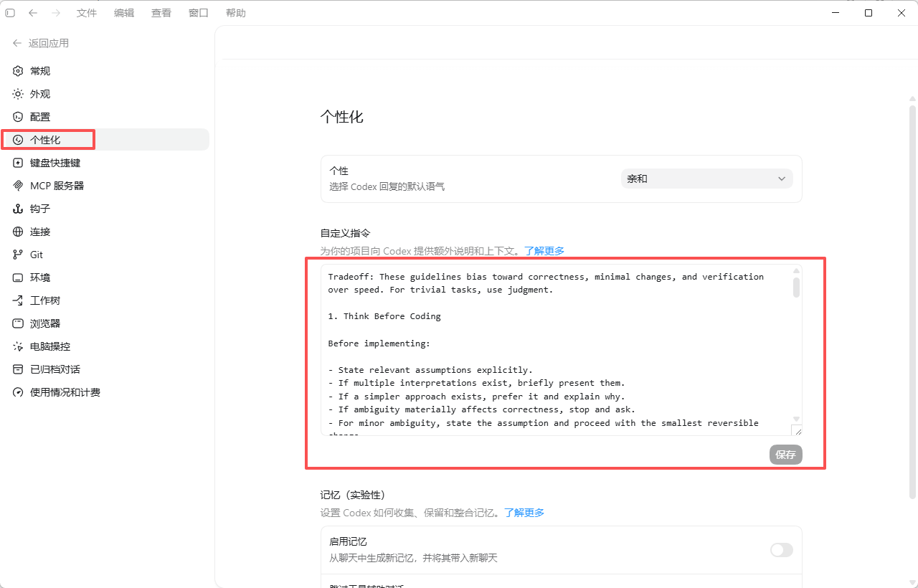This screenshot has height=588, width=918.
Task: Click the custom instructions textarea scrollbar thumb
Action: (x=796, y=287)
